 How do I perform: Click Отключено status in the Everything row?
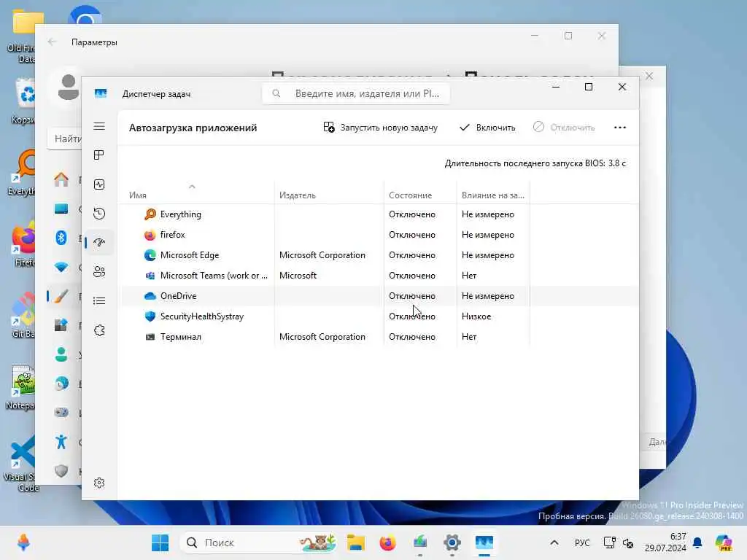point(412,214)
